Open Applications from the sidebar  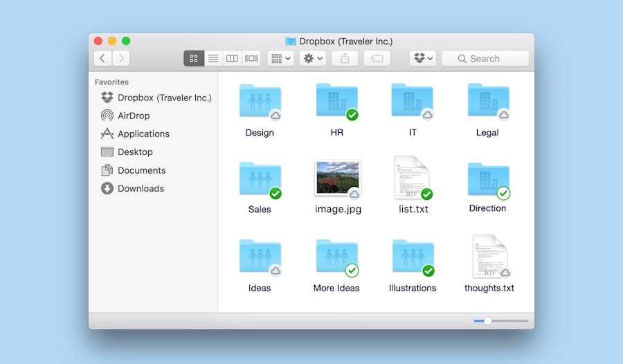(135, 134)
